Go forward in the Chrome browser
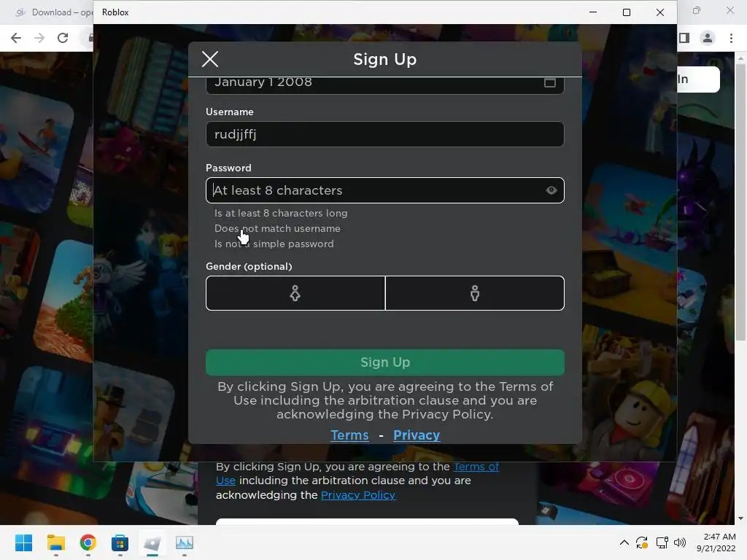This screenshot has width=747, height=560. tap(39, 38)
